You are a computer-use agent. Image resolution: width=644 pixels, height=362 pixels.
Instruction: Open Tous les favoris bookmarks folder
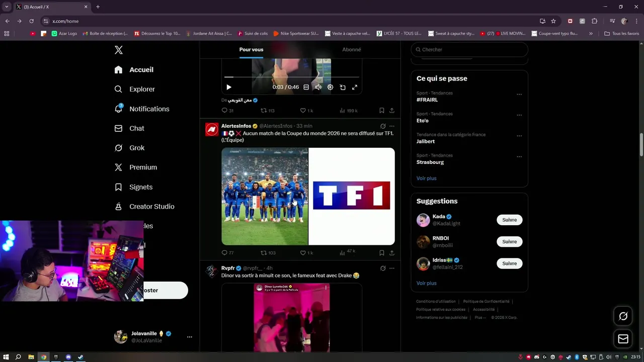pyautogui.click(x=622, y=34)
